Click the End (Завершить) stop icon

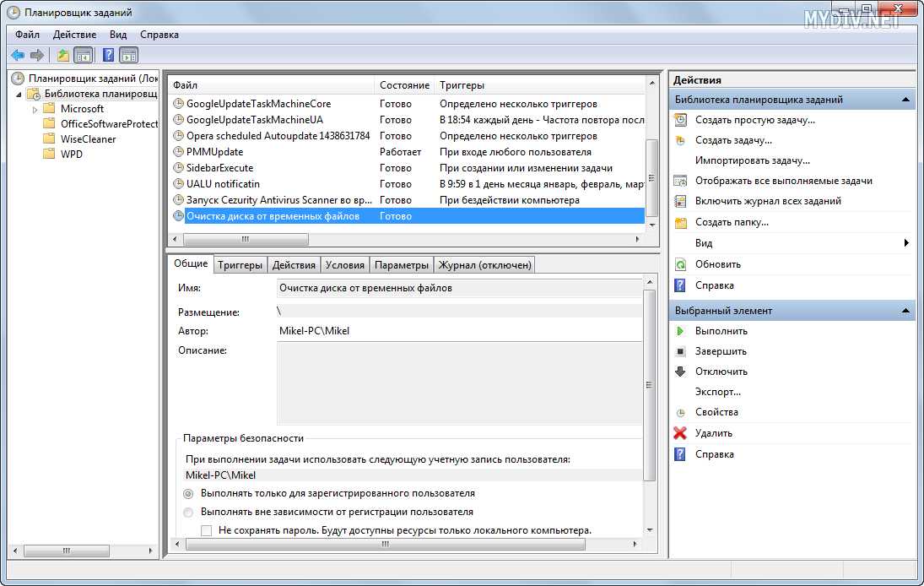click(x=680, y=351)
